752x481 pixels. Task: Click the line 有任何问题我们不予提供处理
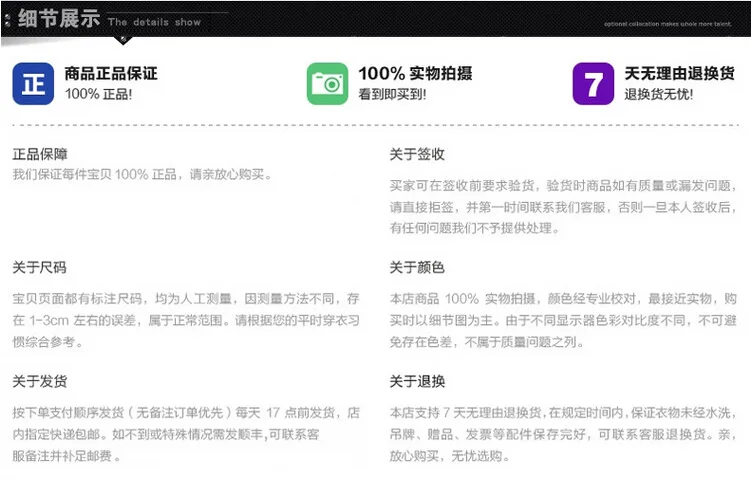tap(475, 228)
